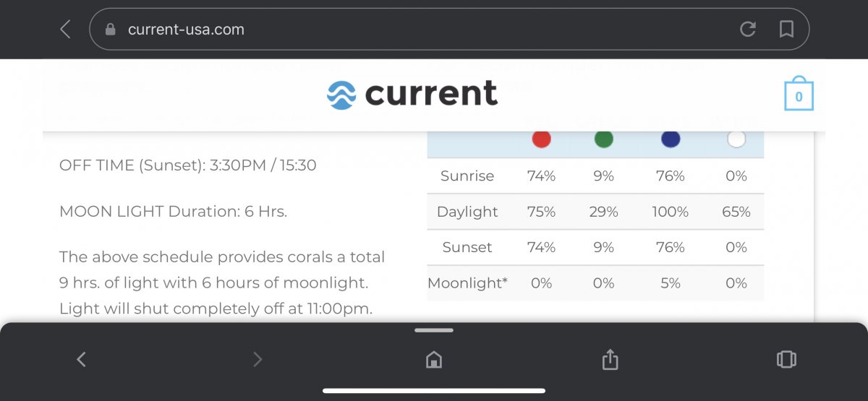This screenshot has height=401, width=868.
Task: Go to the browser home icon
Action: click(434, 359)
